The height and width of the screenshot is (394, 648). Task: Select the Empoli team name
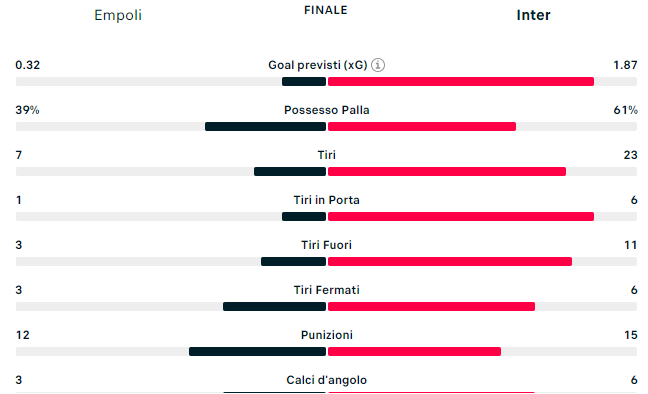click(x=118, y=15)
